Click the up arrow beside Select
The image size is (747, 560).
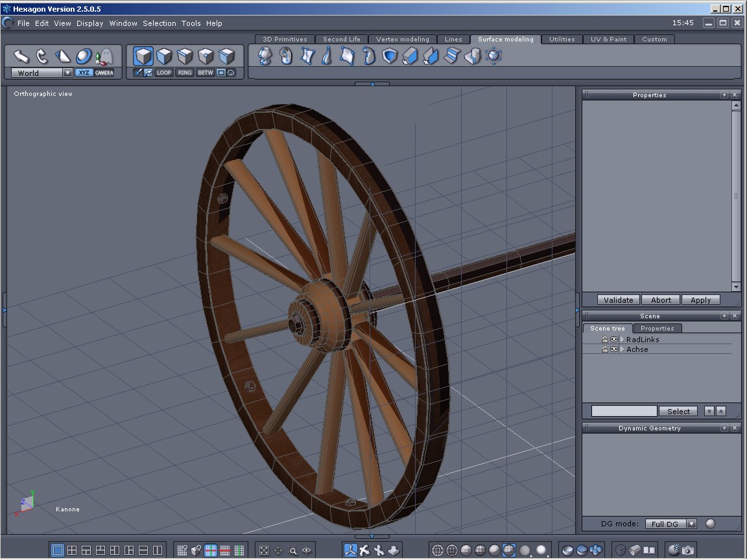721,412
